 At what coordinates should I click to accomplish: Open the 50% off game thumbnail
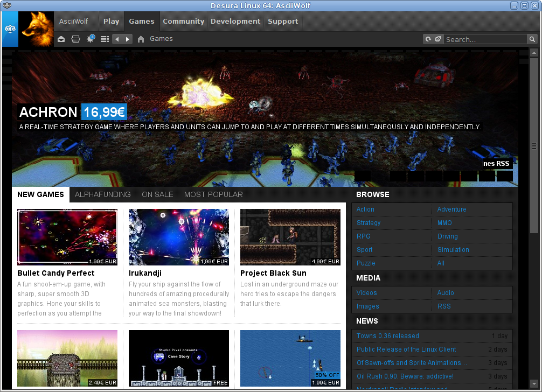tap(290, 359)
